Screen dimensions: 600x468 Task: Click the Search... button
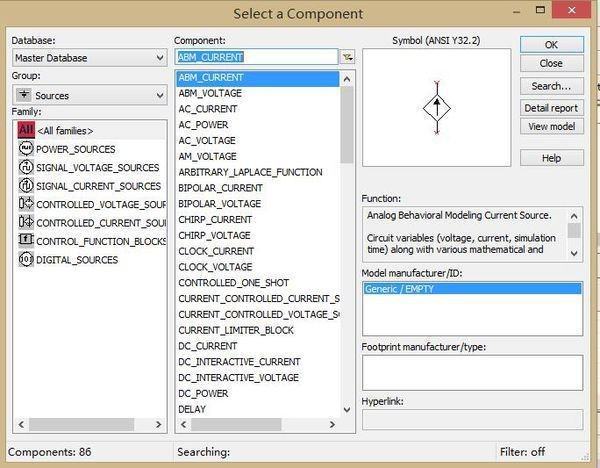[x=551, y=86]
